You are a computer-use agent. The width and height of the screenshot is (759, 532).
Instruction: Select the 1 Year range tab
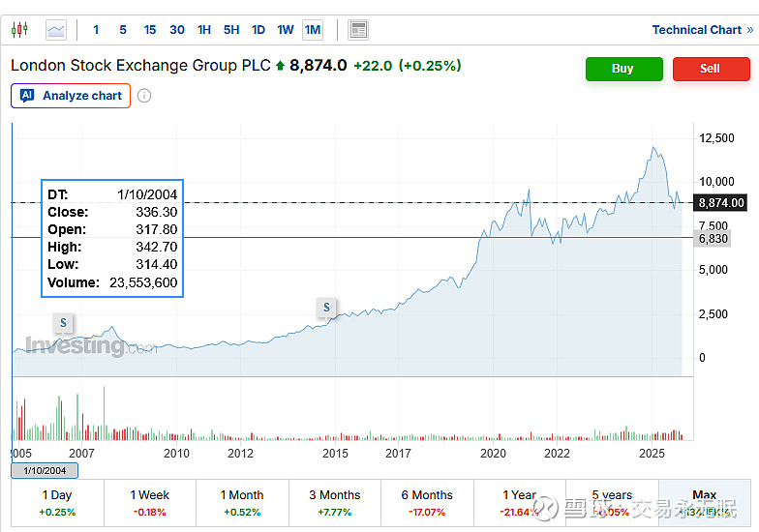point(520,503)
